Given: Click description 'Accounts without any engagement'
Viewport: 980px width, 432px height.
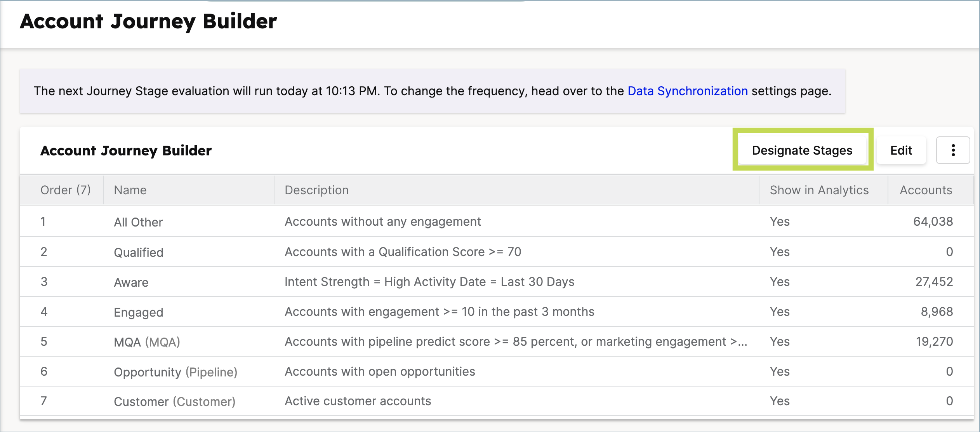Looking at the screenshot, I should (x=383, y=221).
